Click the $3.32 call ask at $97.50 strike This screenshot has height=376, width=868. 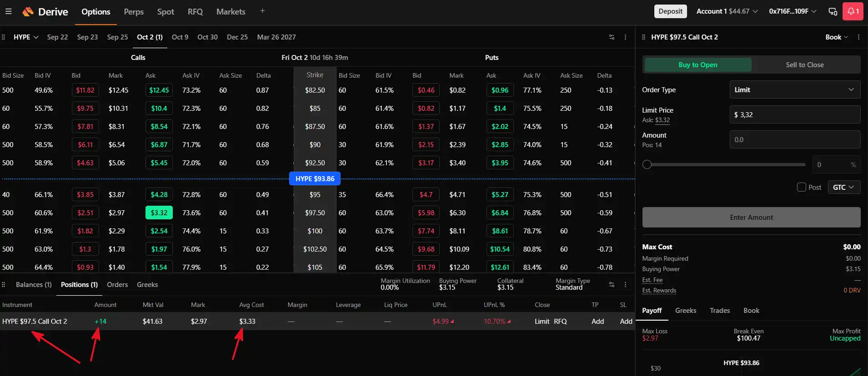point(159,213)
